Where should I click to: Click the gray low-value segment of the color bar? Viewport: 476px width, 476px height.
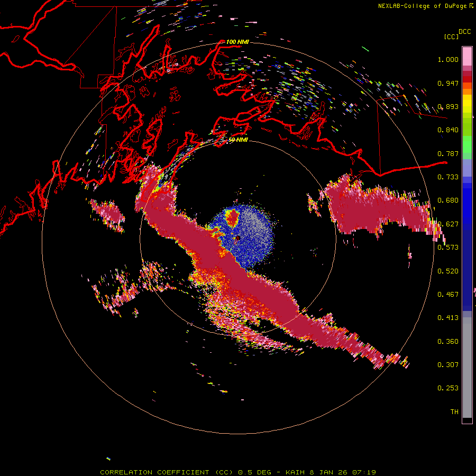(x=467, y=368)
